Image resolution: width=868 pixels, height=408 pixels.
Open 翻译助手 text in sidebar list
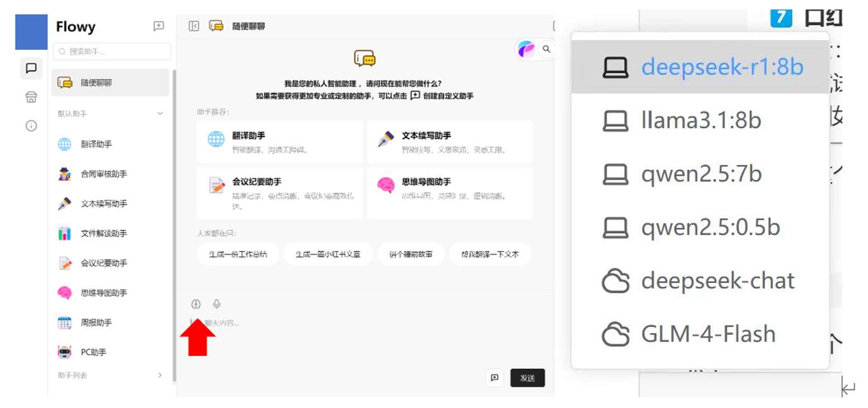[x=97, y=144]
